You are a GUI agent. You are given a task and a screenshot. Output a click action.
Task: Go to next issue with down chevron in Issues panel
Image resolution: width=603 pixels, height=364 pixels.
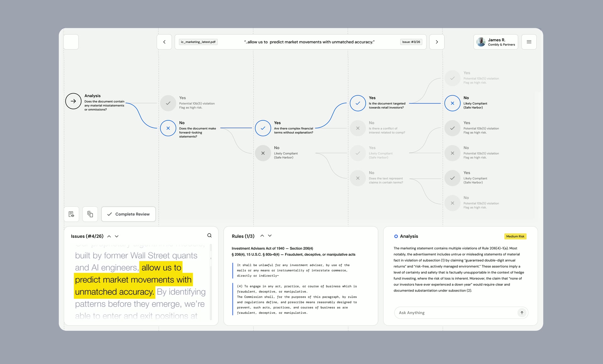click(x=117, y=236)
